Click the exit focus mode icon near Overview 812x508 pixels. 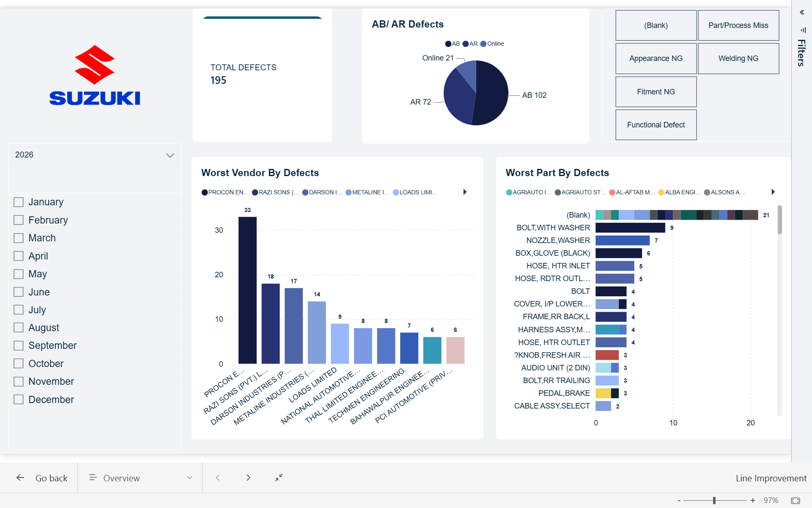[279, 478]
